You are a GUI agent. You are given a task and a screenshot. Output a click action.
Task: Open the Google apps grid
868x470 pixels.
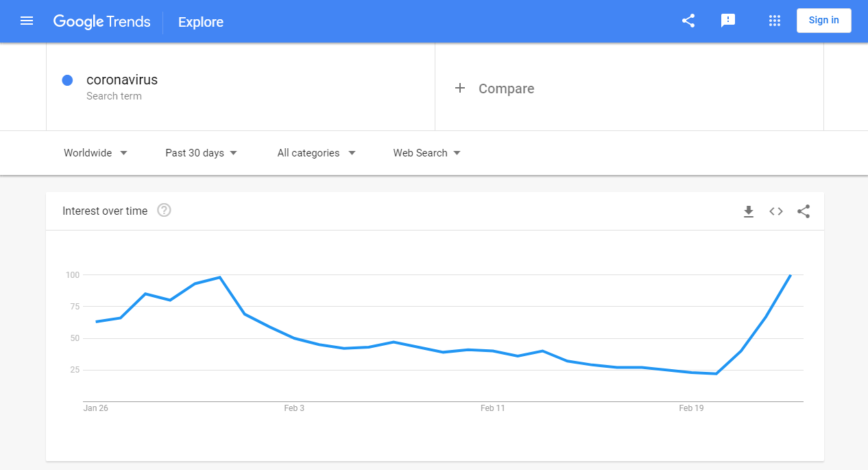pos(775,21)
